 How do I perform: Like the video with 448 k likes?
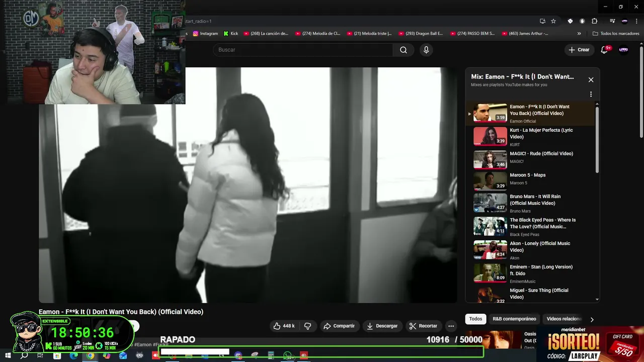[x=284, y=326]
